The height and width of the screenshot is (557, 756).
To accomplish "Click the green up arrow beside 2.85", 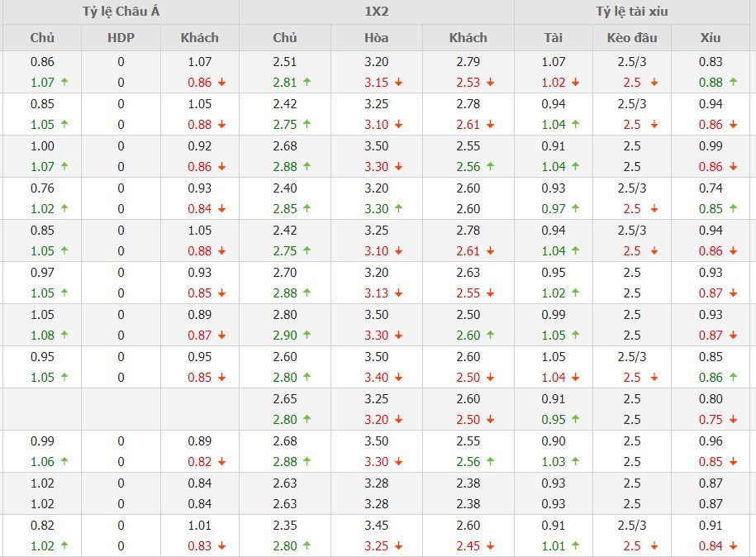I will point(307,209).
